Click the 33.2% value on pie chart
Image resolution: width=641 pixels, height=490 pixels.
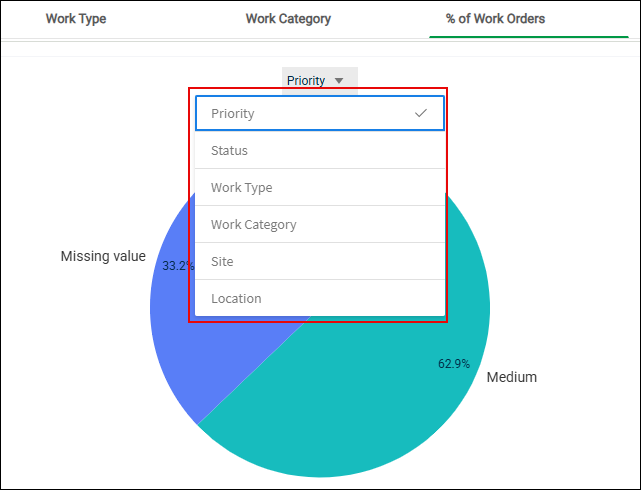point(178,266)
